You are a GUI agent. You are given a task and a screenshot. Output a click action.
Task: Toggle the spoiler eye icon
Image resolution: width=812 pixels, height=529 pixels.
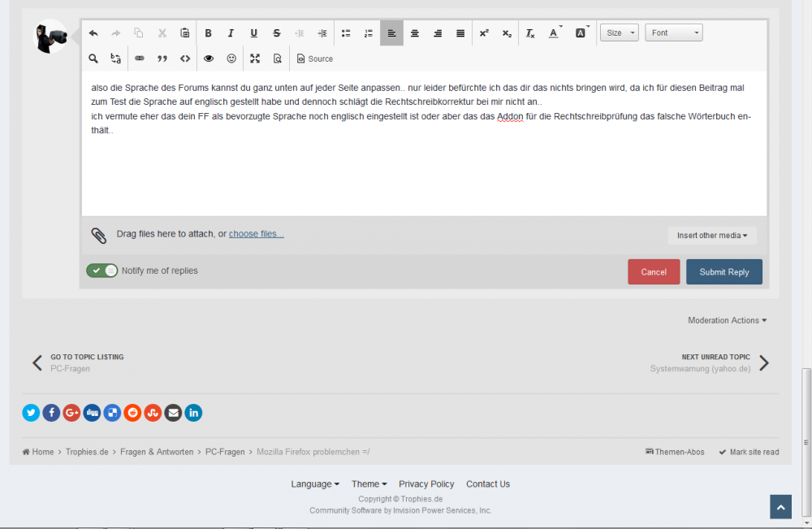209,59
